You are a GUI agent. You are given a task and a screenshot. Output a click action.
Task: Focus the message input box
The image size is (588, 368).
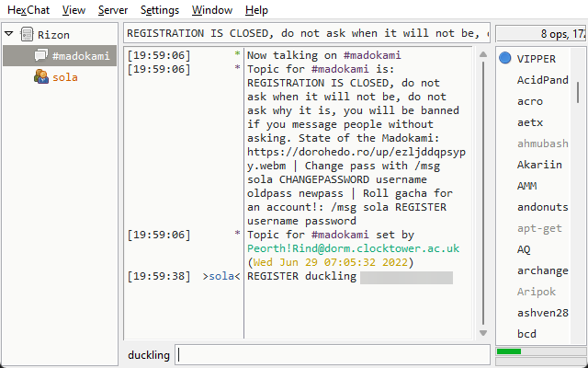coord(333,355)
